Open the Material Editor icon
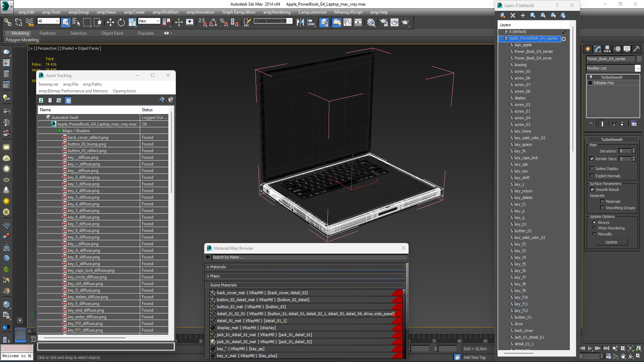This screenshot has width=644, height=362. [371, 22]
